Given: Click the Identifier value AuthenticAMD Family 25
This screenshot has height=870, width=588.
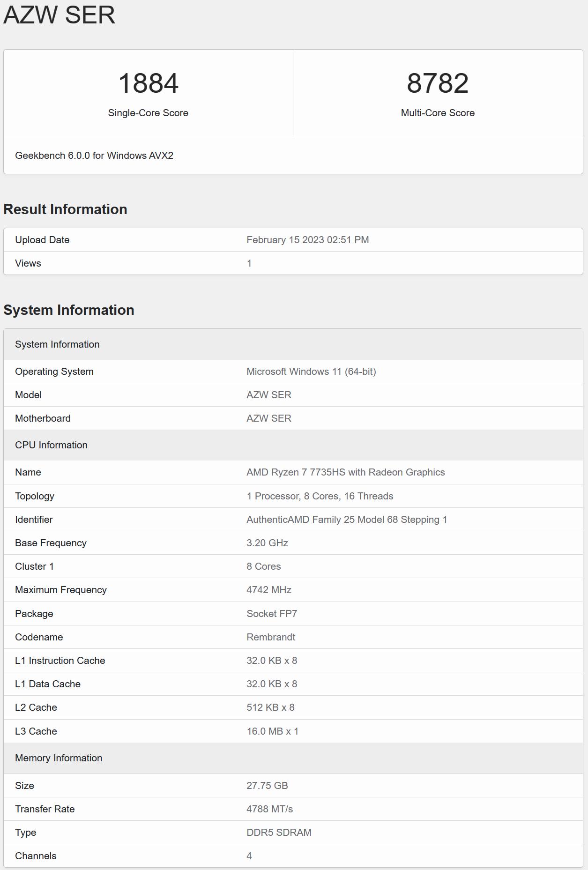Looking at the screenshot, I should coord(347,520).
